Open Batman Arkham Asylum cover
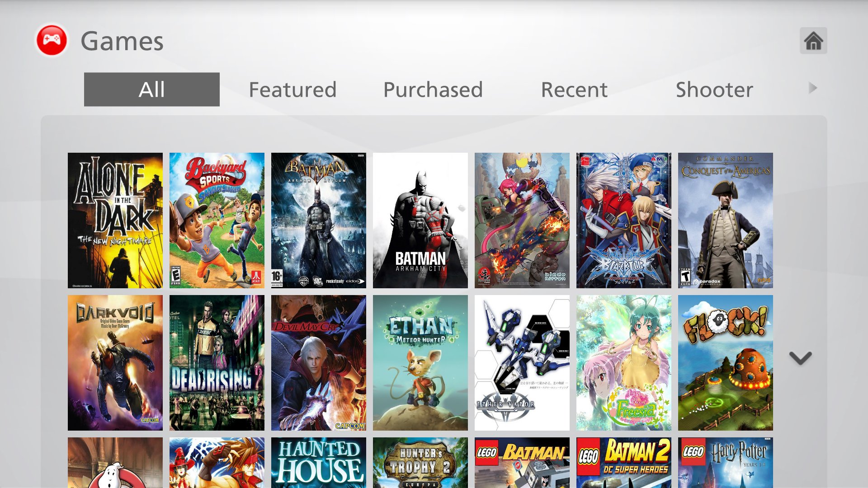This screenshot has height=488, width=868. [319, 221]
